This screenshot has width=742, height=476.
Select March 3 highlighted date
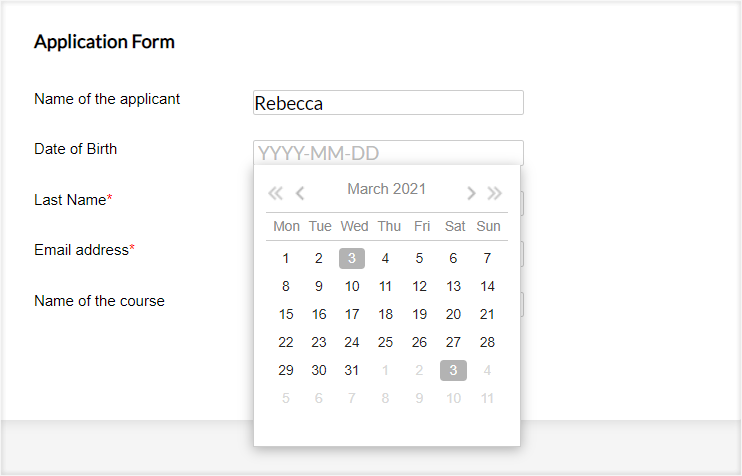[352, 258]
